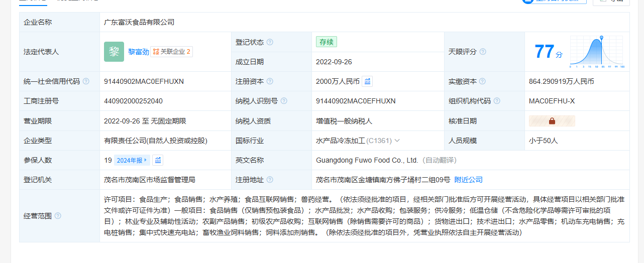Click the 经营范围 description paragraph

click(364, 216)
